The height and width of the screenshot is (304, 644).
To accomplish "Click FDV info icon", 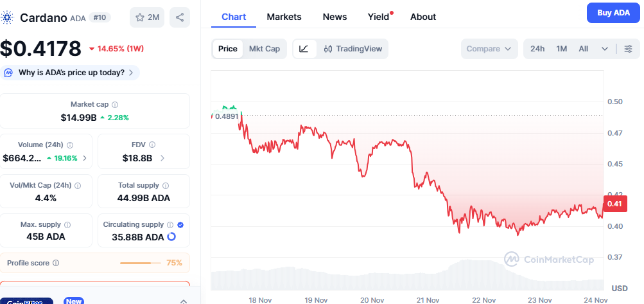I will 152,145.
